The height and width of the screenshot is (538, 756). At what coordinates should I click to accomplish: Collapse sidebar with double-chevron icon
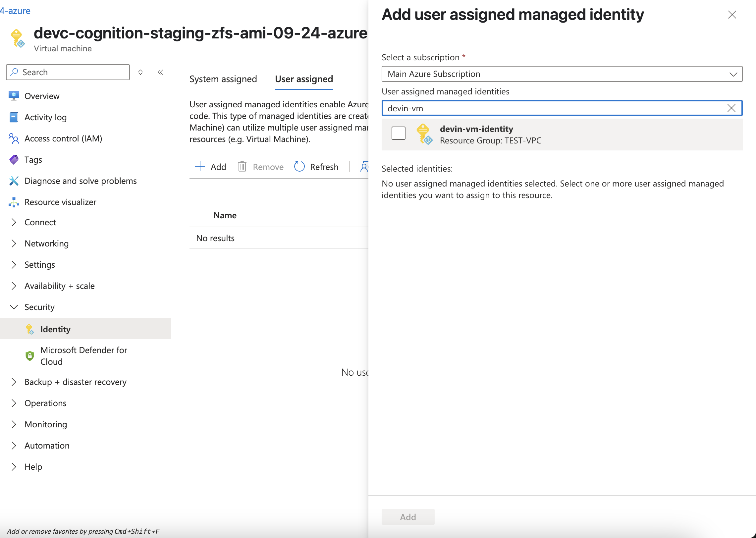click(x=160, y=72)
